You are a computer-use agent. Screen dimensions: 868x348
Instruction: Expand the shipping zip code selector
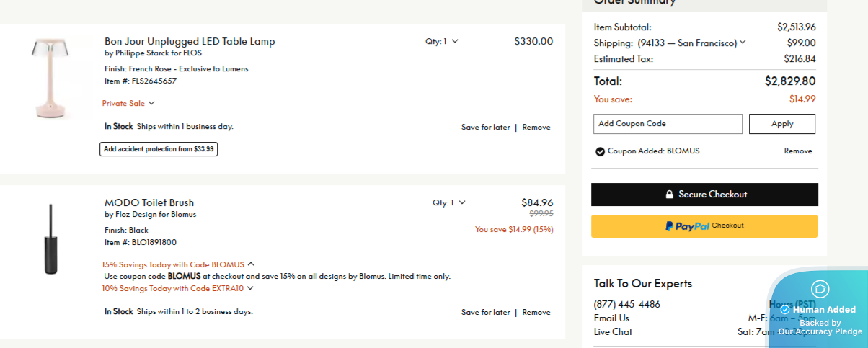click(743, 43)
